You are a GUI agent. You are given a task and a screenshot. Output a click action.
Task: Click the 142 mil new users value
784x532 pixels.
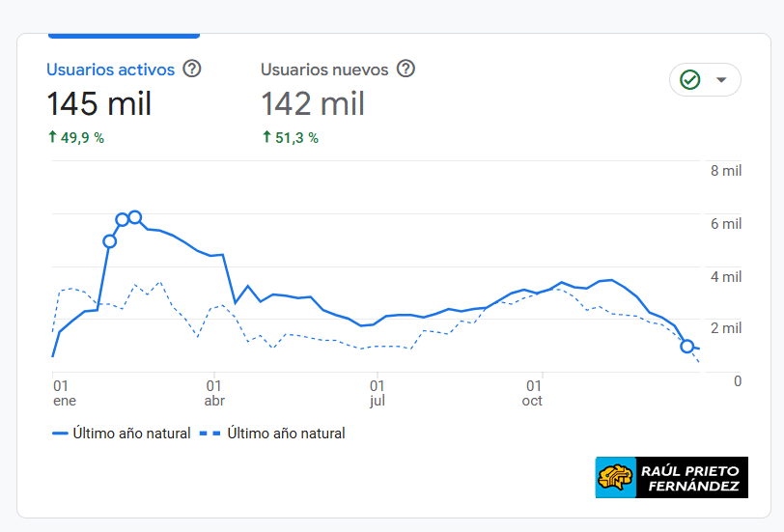pyautogui.click(x=313, y=103)
